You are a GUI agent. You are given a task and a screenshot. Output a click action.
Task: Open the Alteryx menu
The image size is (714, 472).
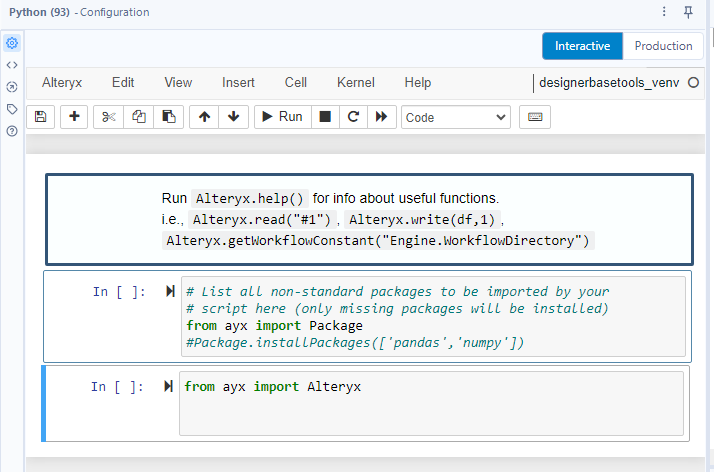[62, 82]
